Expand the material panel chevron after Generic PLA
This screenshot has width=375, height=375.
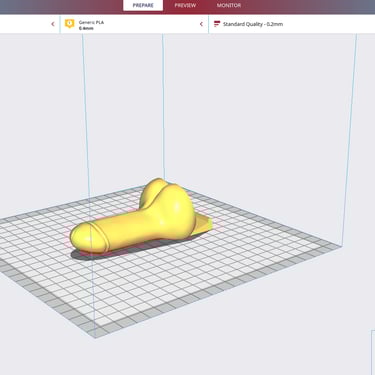201,24
